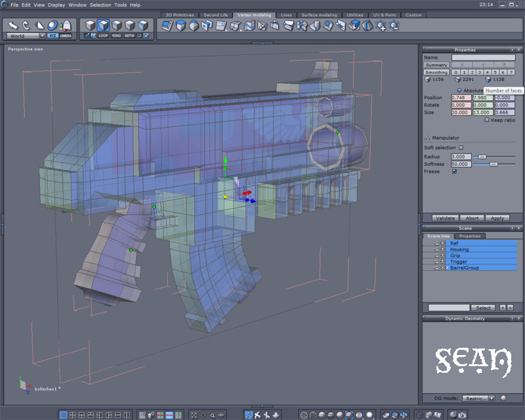Collapse the Dynamic Geometry panel arrow
The width and height of the screenshot is (525, 420).
pos(512,318)
